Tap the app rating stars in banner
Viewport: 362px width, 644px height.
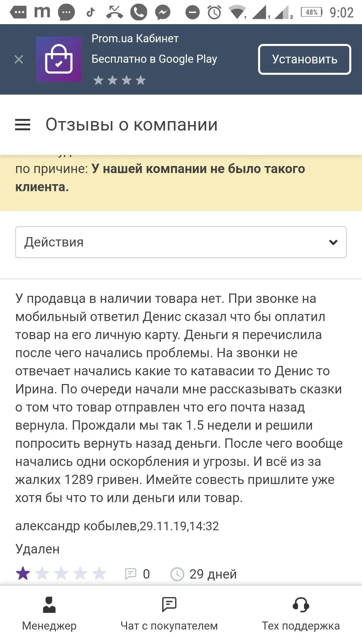(119, 80)
